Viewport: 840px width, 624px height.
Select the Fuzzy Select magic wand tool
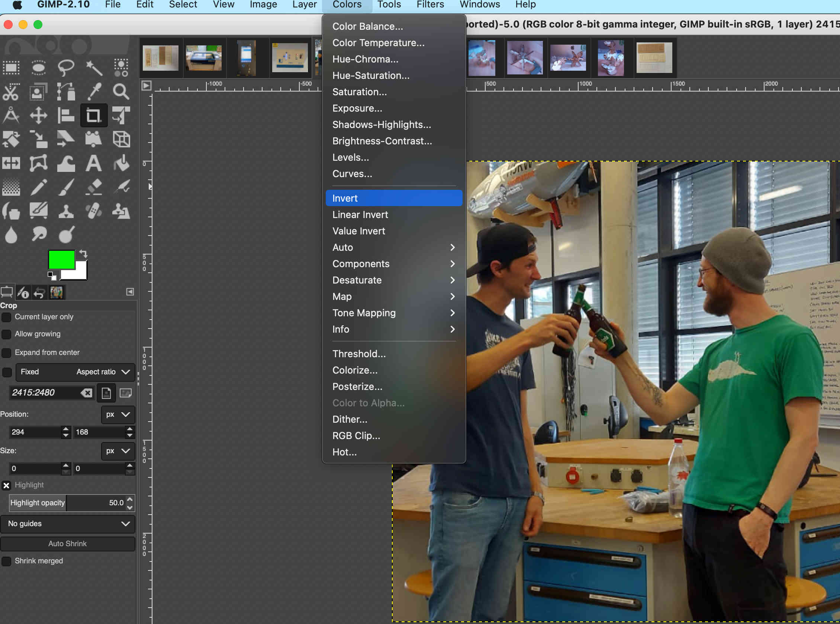pyautogui.click(x=94, y=68)
